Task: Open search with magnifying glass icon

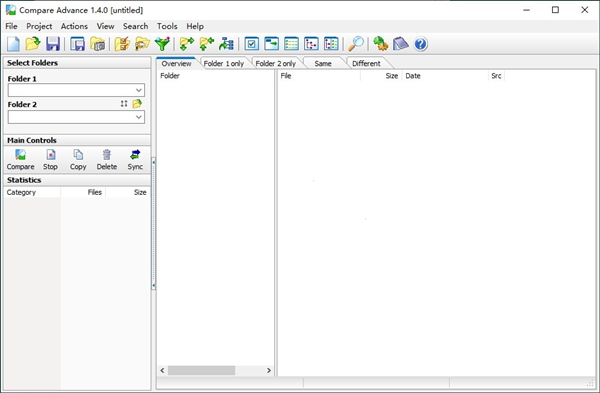Action: pyautogui.click(x=356, y=44)
